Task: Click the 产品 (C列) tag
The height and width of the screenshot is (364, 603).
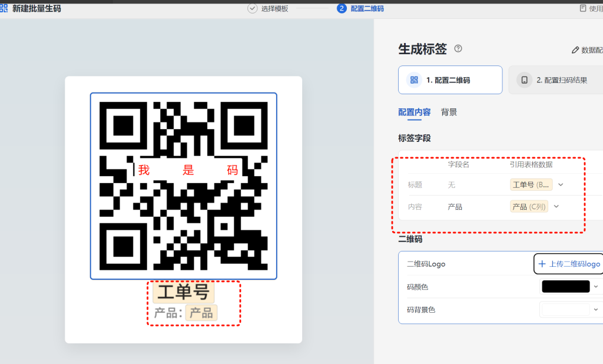Action: [x=529, y=207]
